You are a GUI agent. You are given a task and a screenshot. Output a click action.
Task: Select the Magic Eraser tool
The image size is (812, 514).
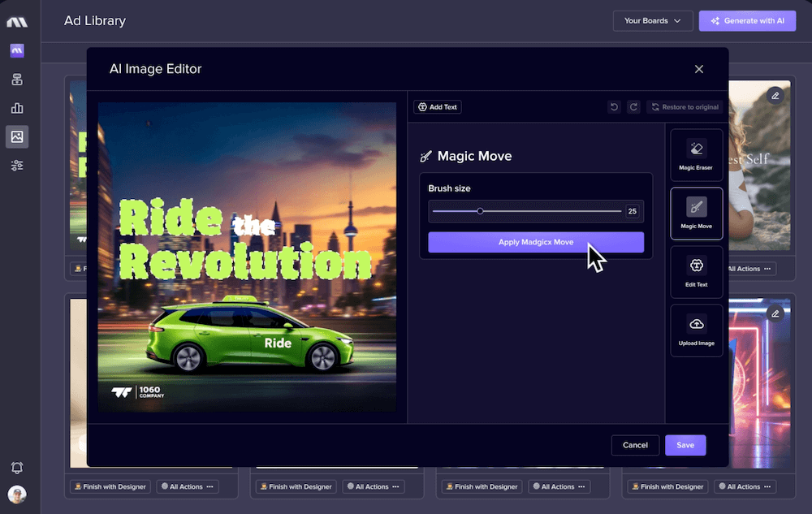(696, 155)
